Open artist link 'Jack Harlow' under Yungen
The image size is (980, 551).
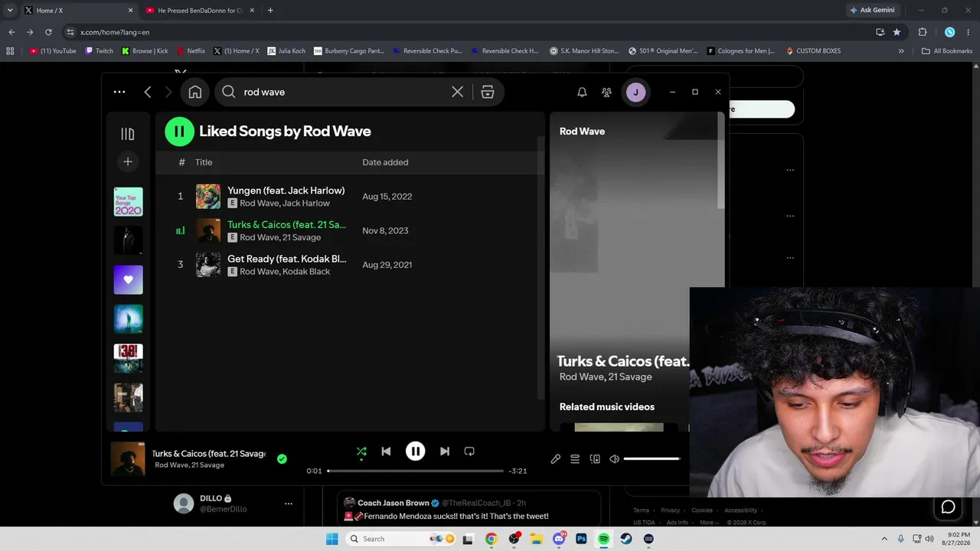306,204
